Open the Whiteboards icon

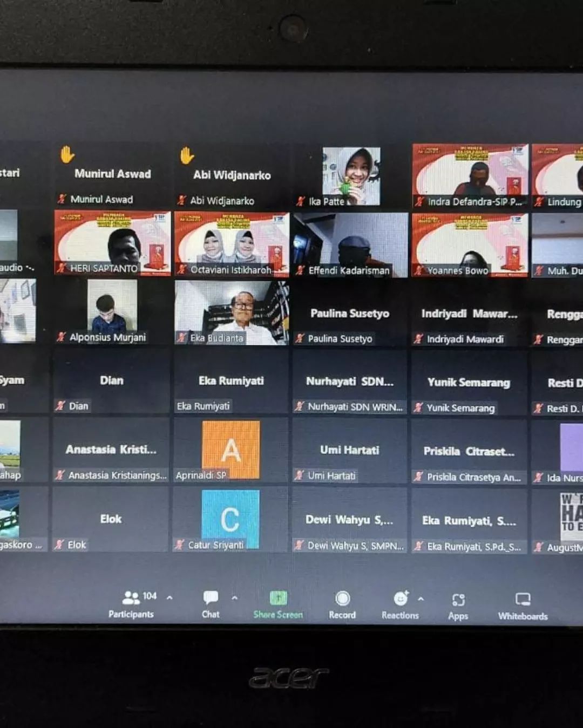(523, 600)
